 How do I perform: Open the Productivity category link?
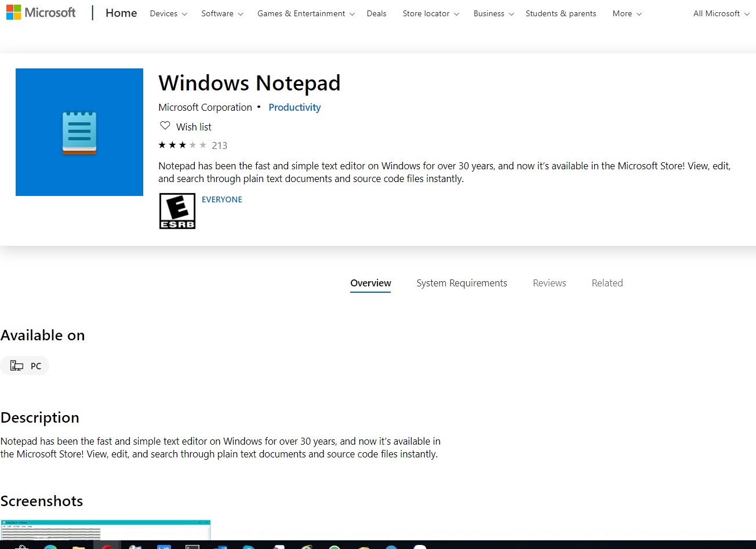295,107
